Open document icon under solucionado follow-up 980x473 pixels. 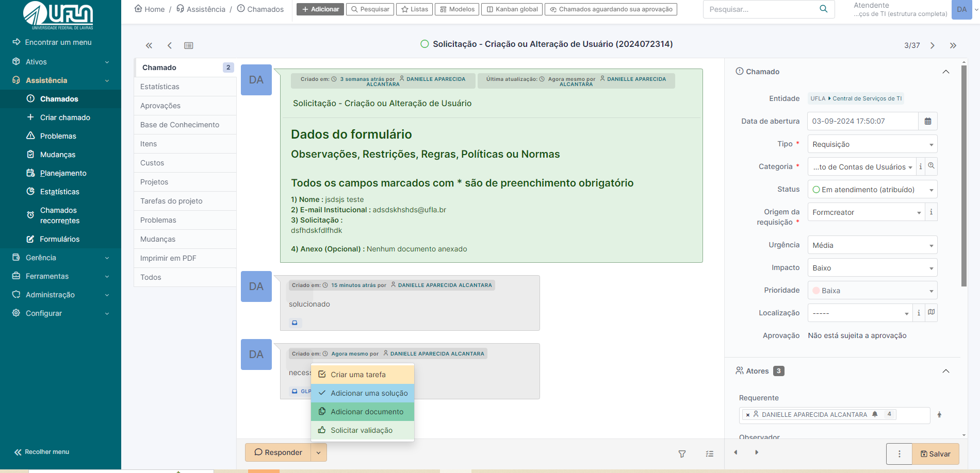(x=295, y=323)
